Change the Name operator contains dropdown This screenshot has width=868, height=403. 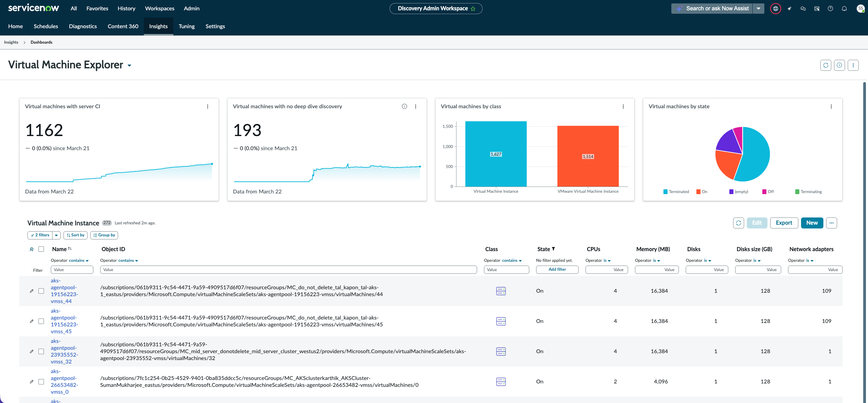79,260
